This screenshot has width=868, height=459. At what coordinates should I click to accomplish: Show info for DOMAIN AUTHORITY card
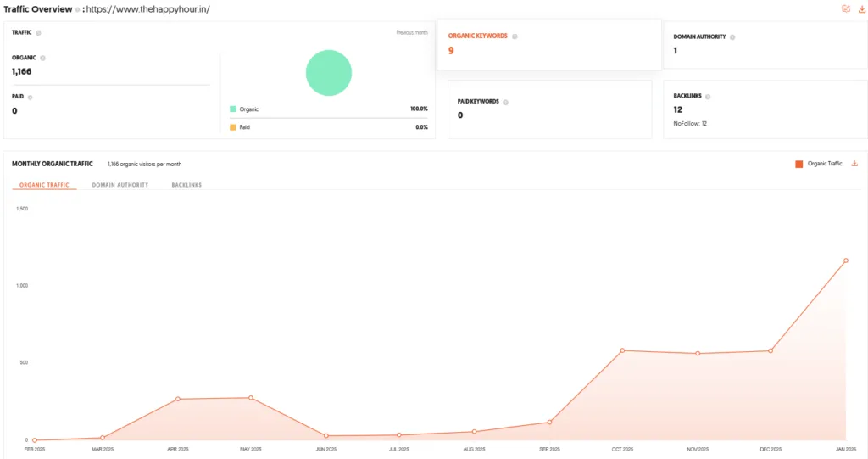point(732,37)
